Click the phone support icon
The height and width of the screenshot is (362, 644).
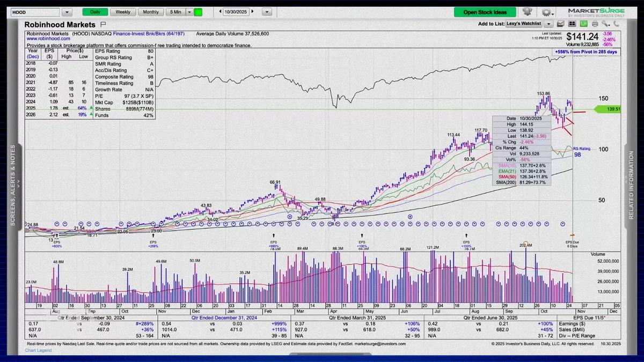pyautogui.click(x=616, y=24)
